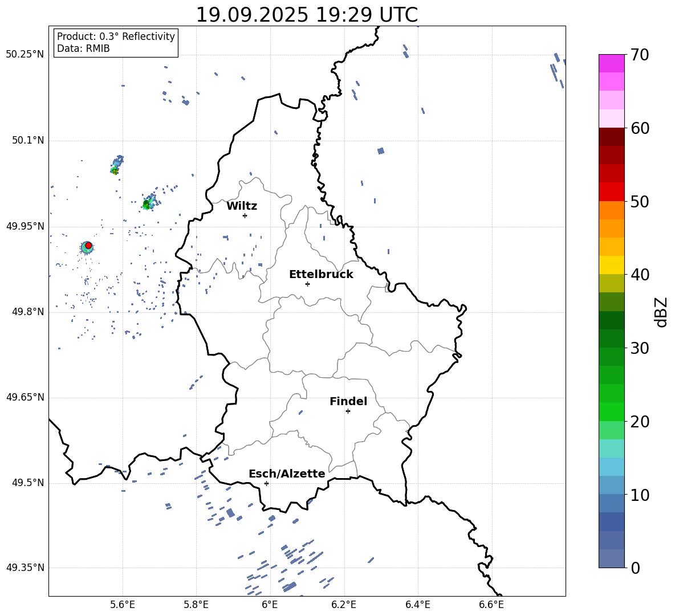Click the bright green swatch just above 20
Screen dimensions: 675x616
(611, 411)
